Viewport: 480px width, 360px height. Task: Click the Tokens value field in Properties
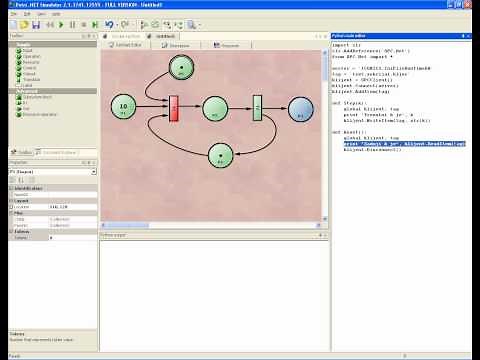[73, 238]
